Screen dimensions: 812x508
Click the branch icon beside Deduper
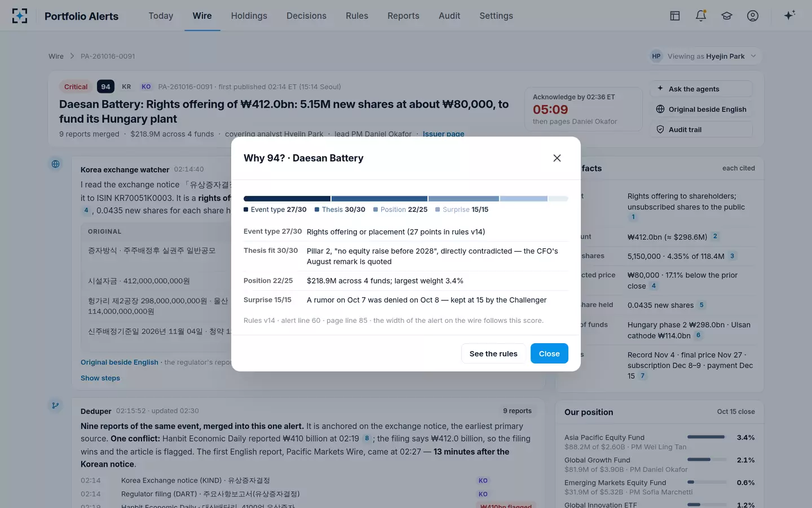[55, 405]
